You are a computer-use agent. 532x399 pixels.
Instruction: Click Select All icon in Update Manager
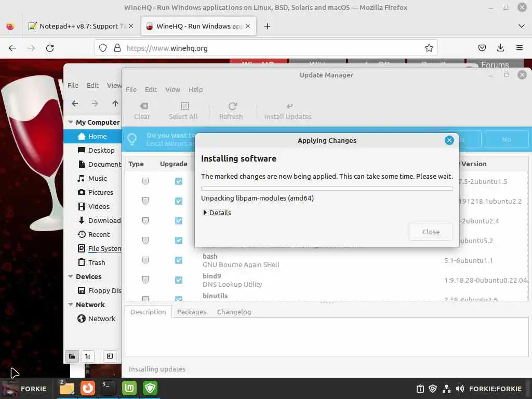point(184,106)
